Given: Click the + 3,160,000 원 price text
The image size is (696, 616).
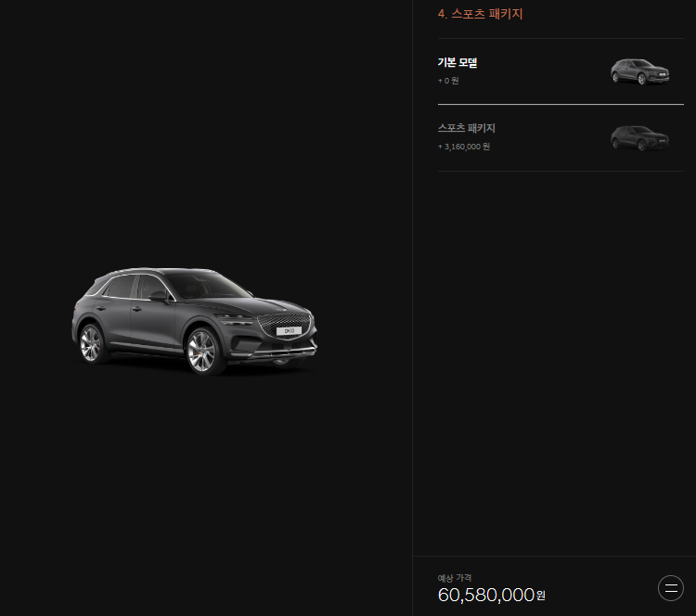Looking at the screenshot, I should tap(464, 147).
